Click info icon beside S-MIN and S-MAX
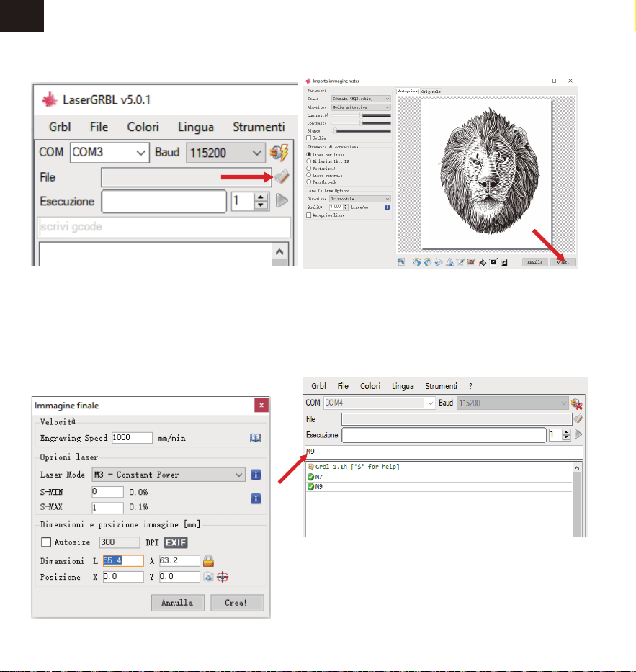The height and width of the screenshot is (672, 636). (x=256, y=498)
